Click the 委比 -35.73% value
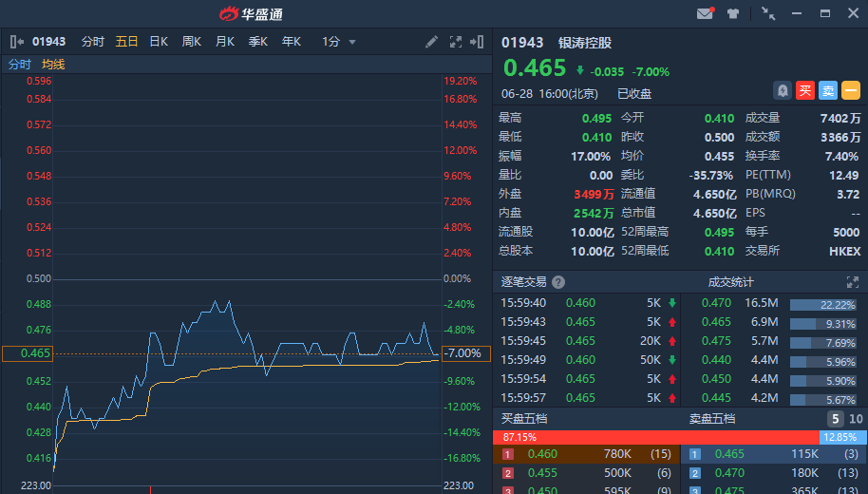The height and width of the screenshot is (494, 868). pos(710,175)
